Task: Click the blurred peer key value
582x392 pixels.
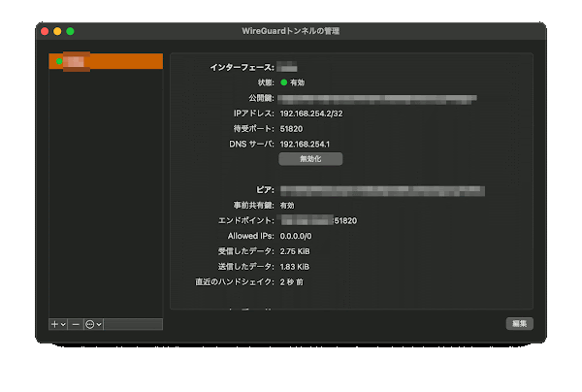Action: coord(382,191)
